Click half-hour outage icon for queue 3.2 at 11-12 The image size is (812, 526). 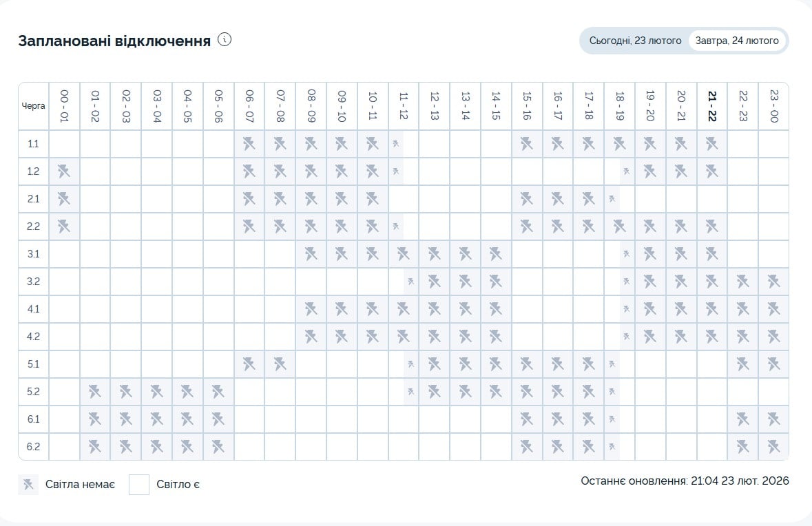tap(410, 282)
